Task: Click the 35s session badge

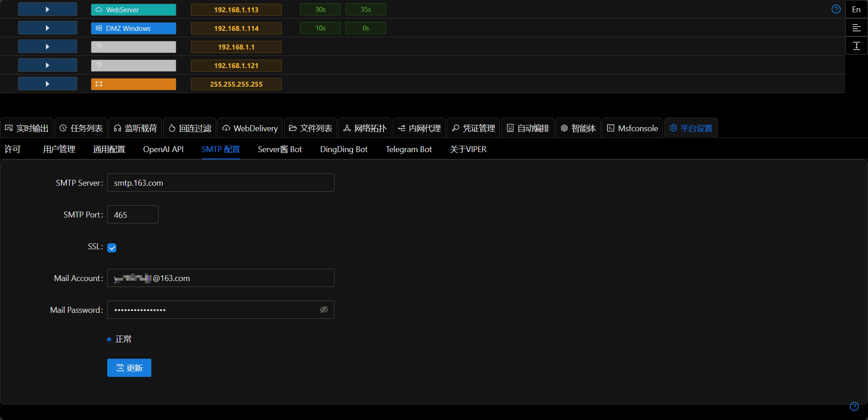Action: pyautogui.click(x=365, y=10)
